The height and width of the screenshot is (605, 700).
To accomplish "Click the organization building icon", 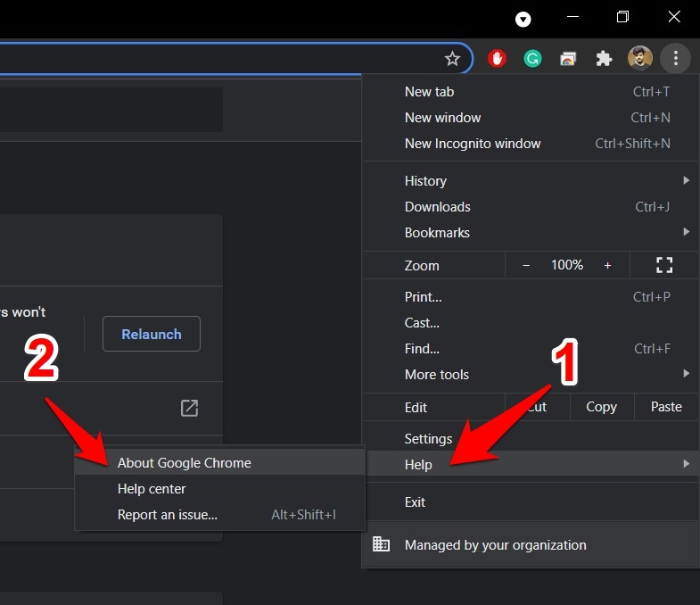I will click(x=381, y=543).
